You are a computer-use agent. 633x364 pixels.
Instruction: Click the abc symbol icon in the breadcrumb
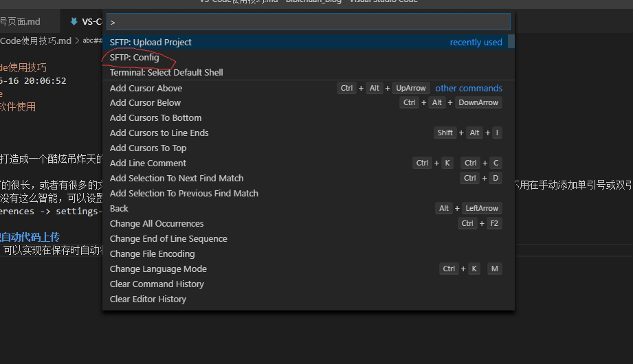[87, 41]
